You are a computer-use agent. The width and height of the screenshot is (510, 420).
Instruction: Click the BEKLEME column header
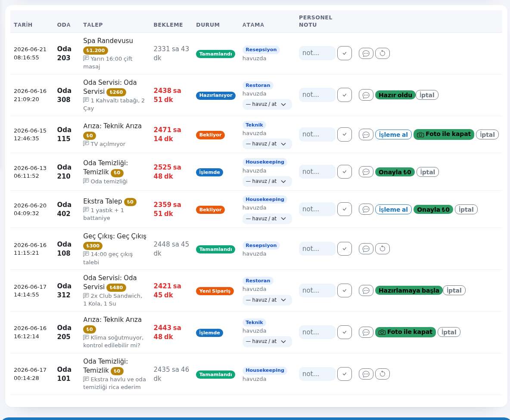168,25
